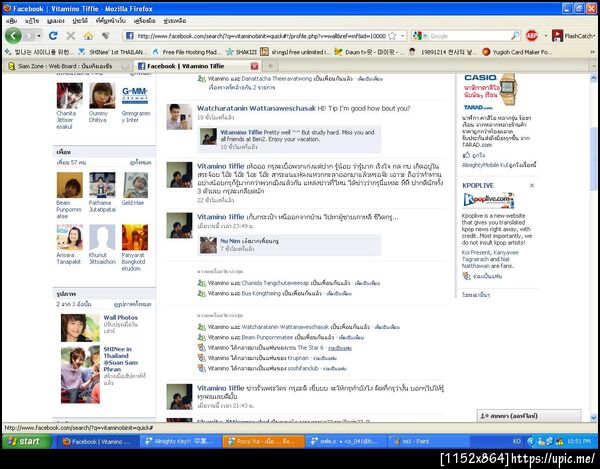Close the Facebook Vitamino Tiffie tab
Viewport: 600px width, 469px height.
[254, 66]
